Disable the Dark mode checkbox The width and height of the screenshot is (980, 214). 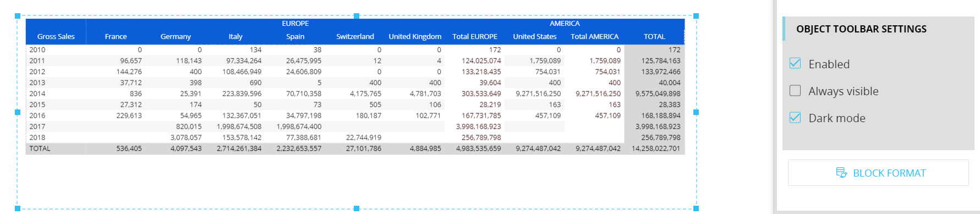(x=795, y=117)
